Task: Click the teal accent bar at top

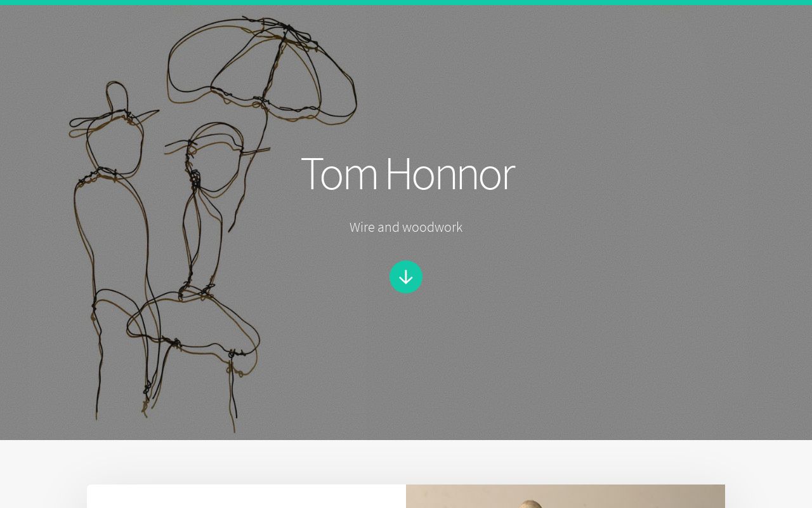Action: 406,3
